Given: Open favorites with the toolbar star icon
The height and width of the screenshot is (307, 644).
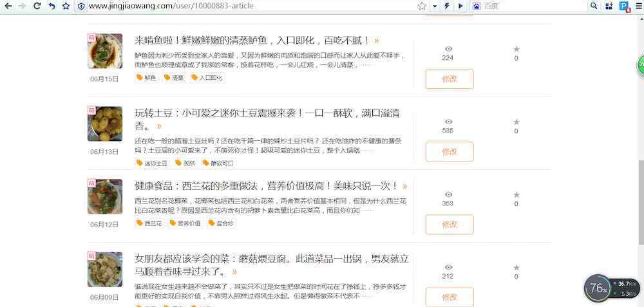Looking at the screenshot, I should (x=66, y=6).
